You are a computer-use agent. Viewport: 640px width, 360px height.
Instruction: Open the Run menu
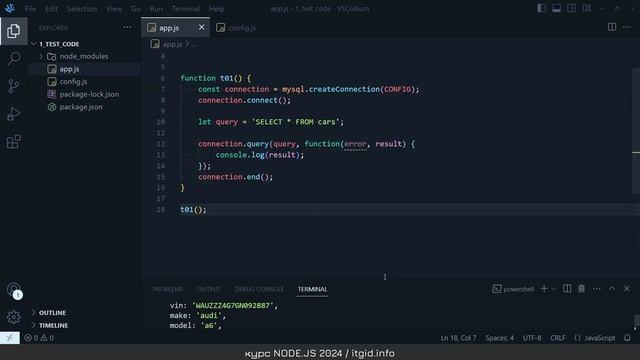[156, 9]
